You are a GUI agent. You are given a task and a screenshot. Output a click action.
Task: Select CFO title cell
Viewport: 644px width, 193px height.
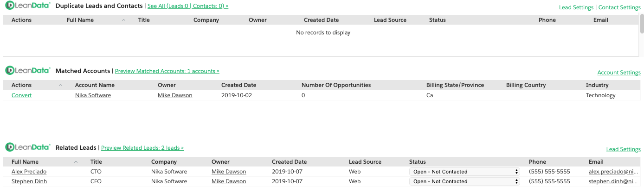pos(96,181)
